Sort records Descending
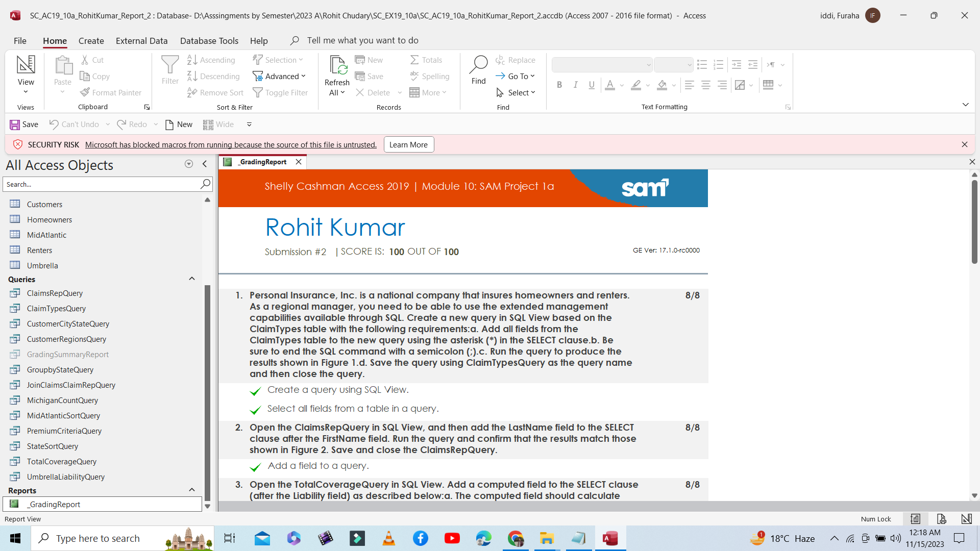This screenshot has width=980, height=551. coord(213,77)
